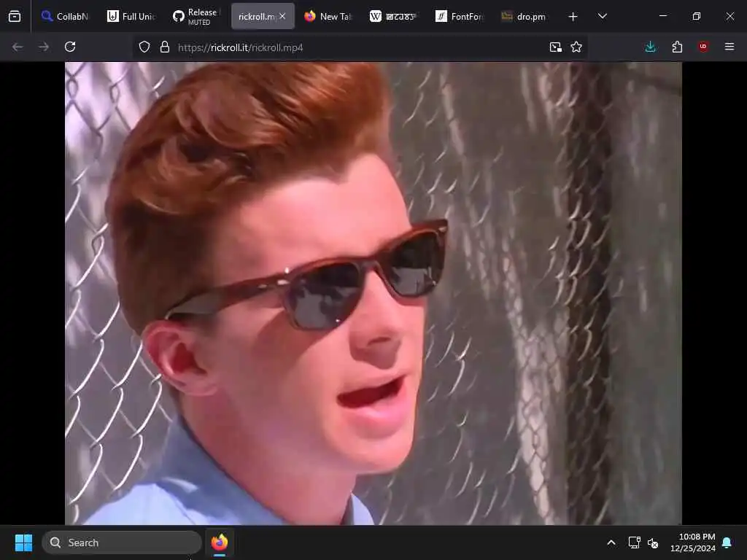This screenshot has width=747, height=560.
Task: Open uBlock Origin extension popup
Action: [703, 47]
